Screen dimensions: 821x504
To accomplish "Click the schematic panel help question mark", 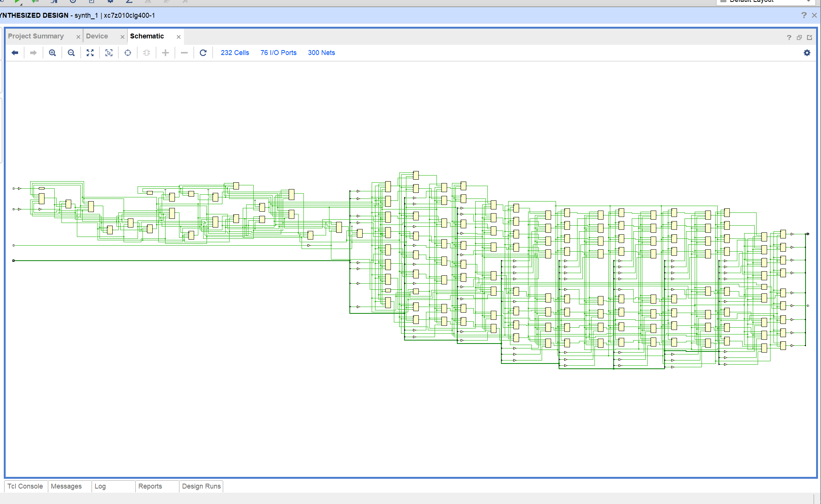I will coord(789,37).
